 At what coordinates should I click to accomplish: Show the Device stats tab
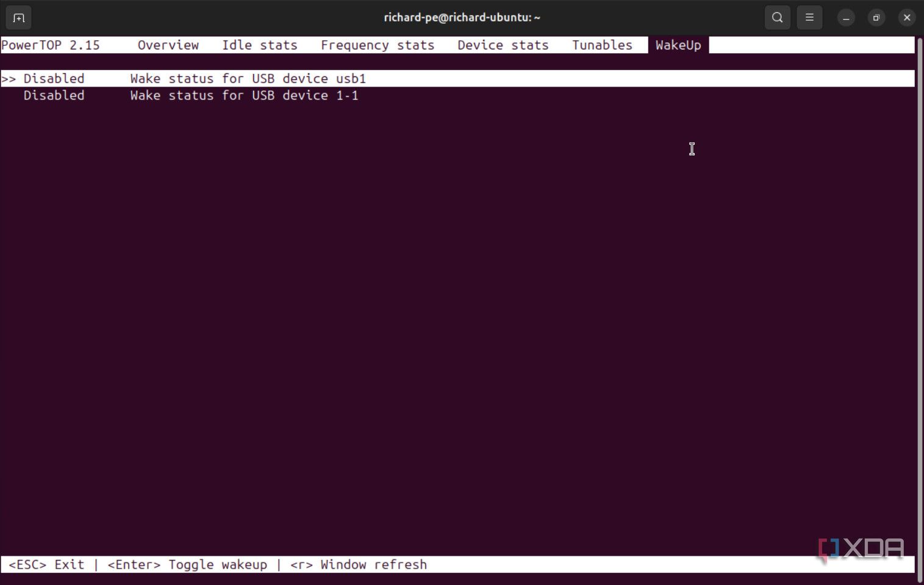(x=503, y=45)
